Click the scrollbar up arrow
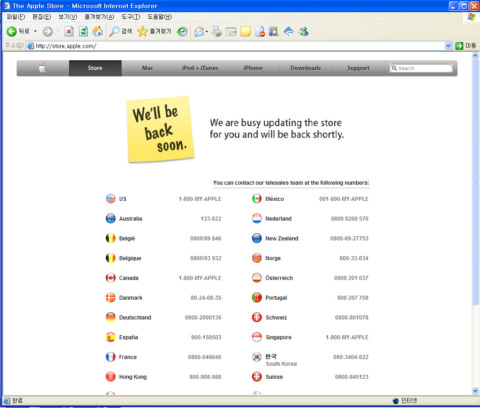This screenshot has height=408, width=480. (475, 56)
